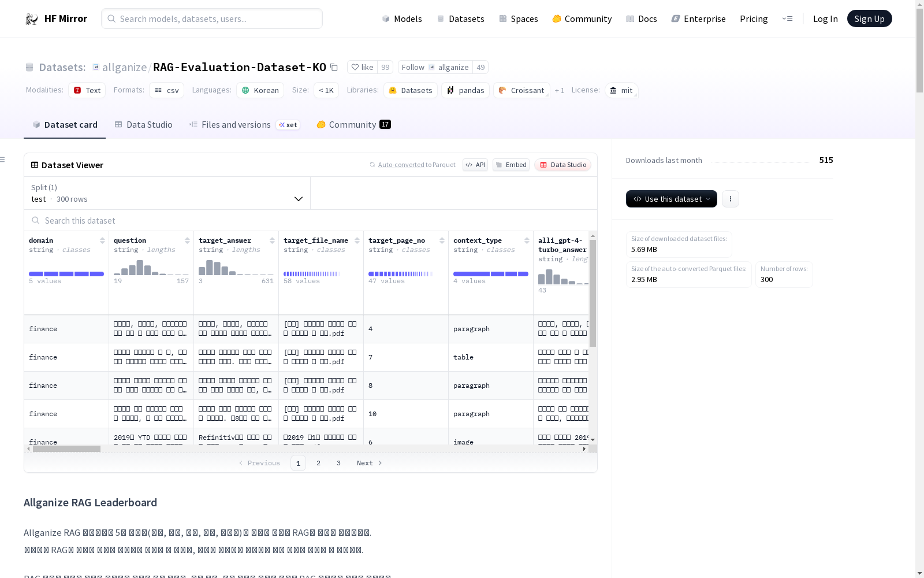Screen dimensions: 924x578
Task: Select the Text modality tag
Action: pos(87,90)
